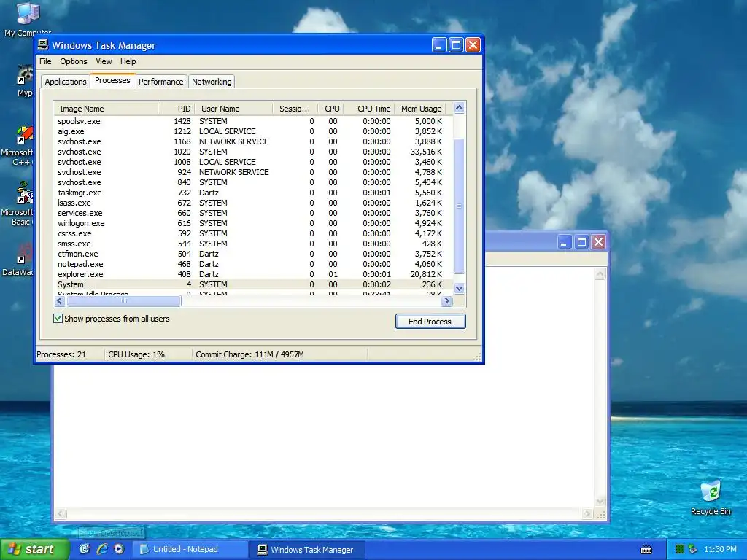Click the End Process button
The image size is (747, 560).
click(430, 322)
